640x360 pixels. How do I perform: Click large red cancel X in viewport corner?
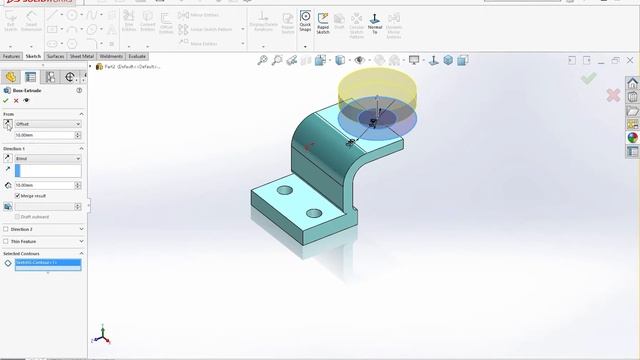pos(613,96)
